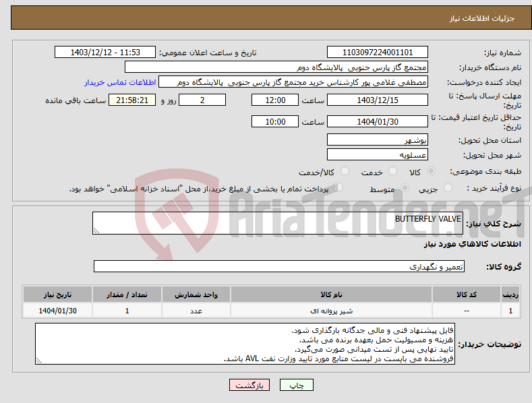Screen dimensions: 532x403
Task: Click the شیر پروانه ای item name cell
Action: click(x=331, y=311)
